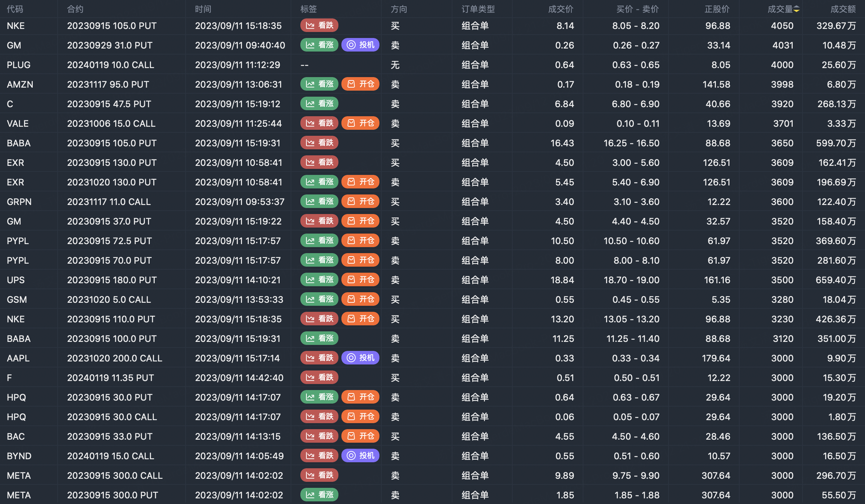865x504 pixels.
Task: Click the 开仓 tag in UPS 180.0 PUT row
Action: (360, 280)
